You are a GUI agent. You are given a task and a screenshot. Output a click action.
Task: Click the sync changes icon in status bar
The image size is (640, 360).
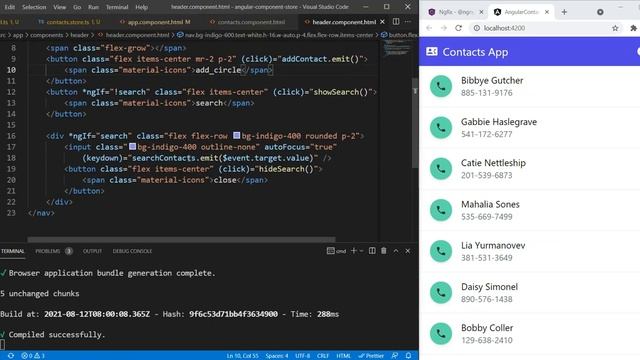tap(11, 356)
